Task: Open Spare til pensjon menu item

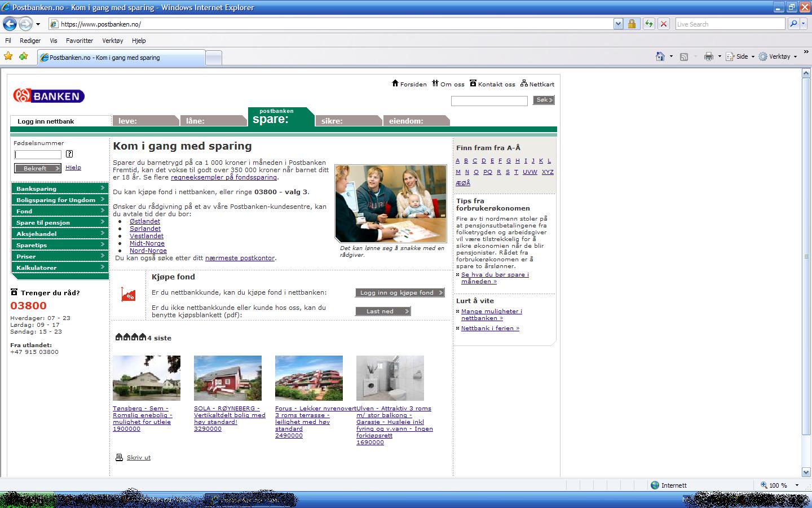Action: point(60,222)
